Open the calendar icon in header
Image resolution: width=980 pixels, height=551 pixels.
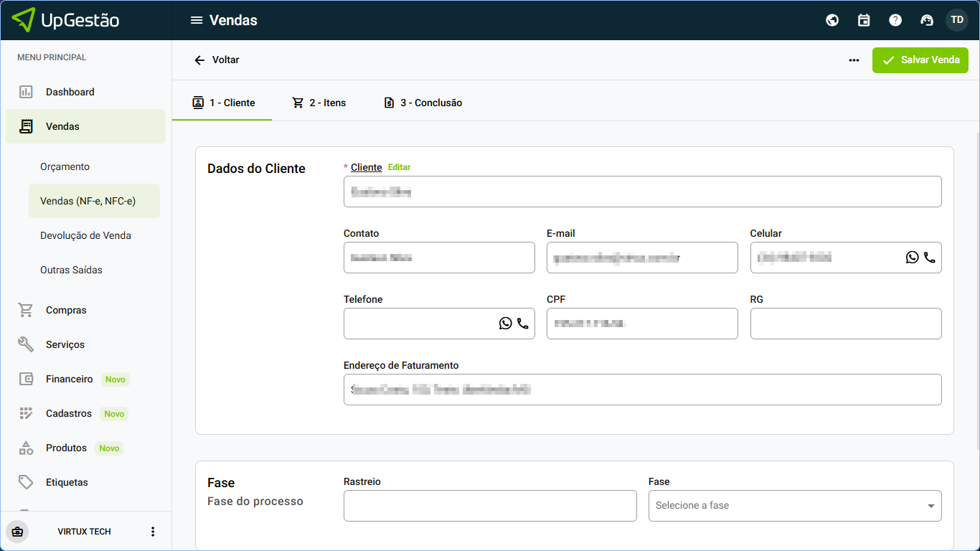pyautogui.click(x=864, y=20)
